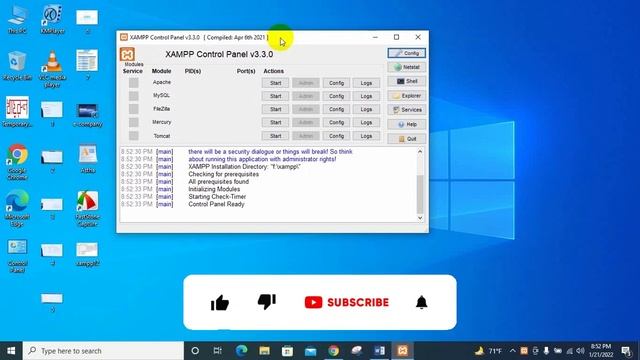Start the Mercury module
This screenshot has width=640, height=360.
276,122
